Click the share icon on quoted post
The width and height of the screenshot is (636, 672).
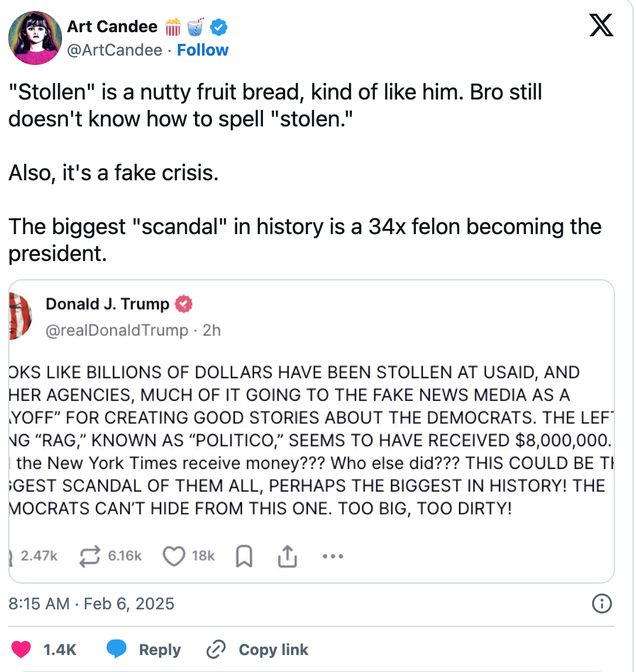coord(286,556)
